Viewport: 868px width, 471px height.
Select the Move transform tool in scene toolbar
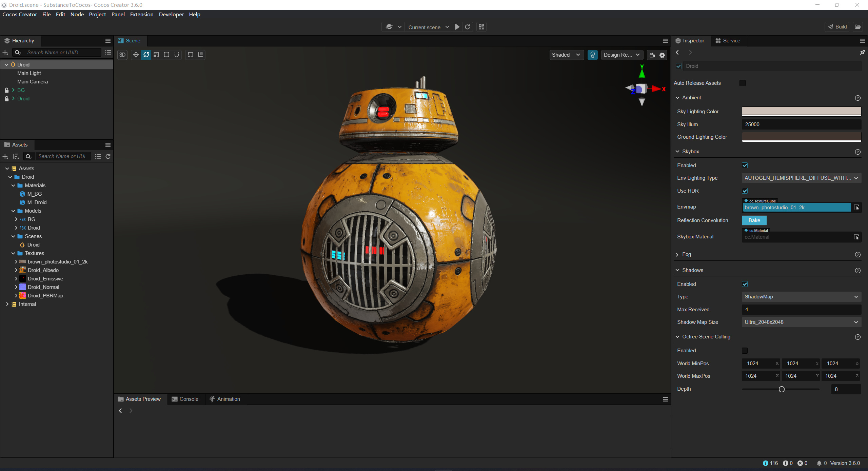[136, 55]
